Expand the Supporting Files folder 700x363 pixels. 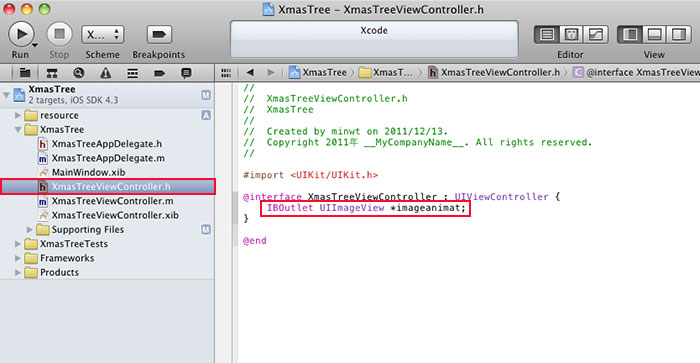29,229
